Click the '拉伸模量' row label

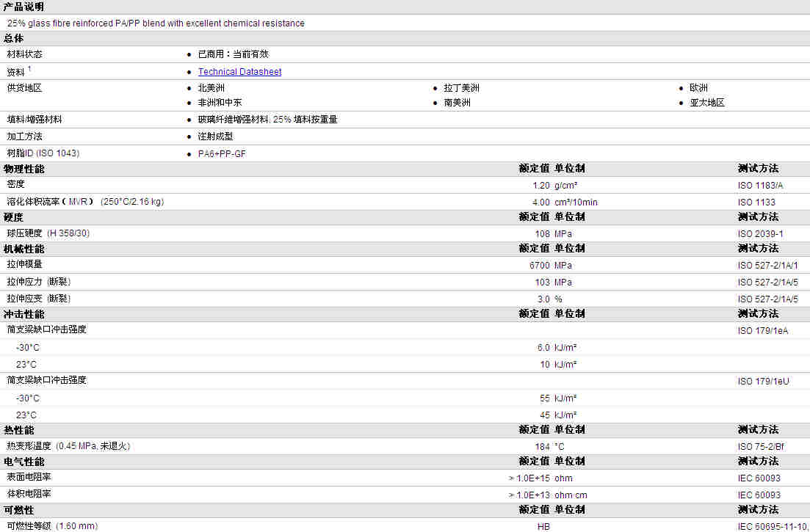(x=24, y=264)
